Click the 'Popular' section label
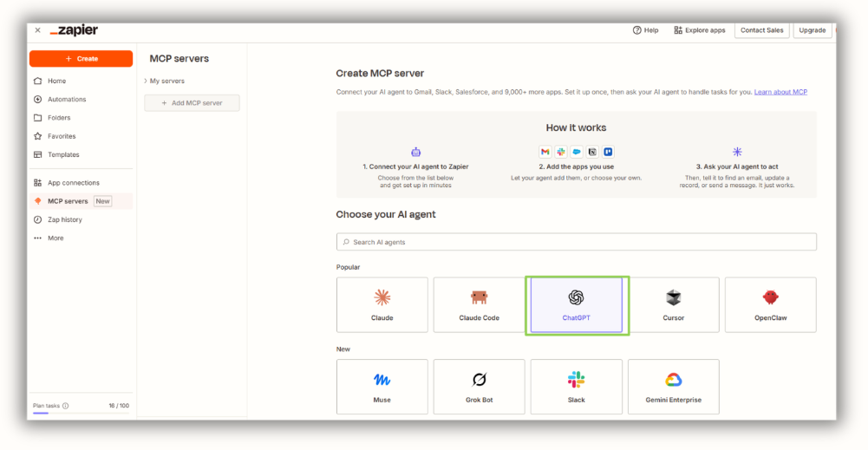This screenshot has width=868, height=450. click(349, 267)
